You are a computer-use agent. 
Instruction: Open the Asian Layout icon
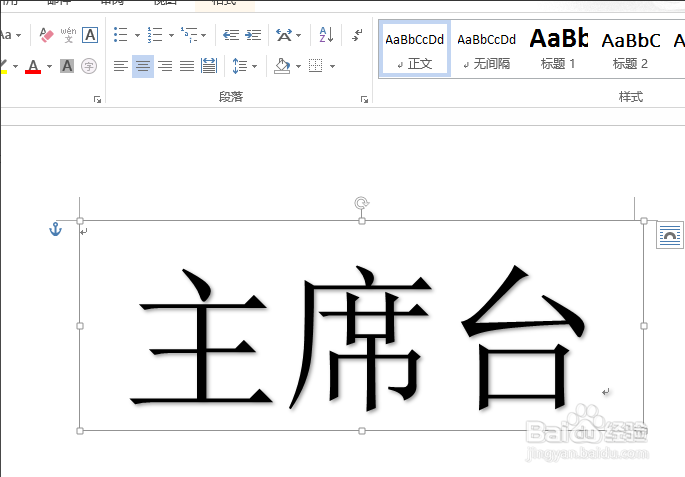pyautogui.click(x=284, y=35)
